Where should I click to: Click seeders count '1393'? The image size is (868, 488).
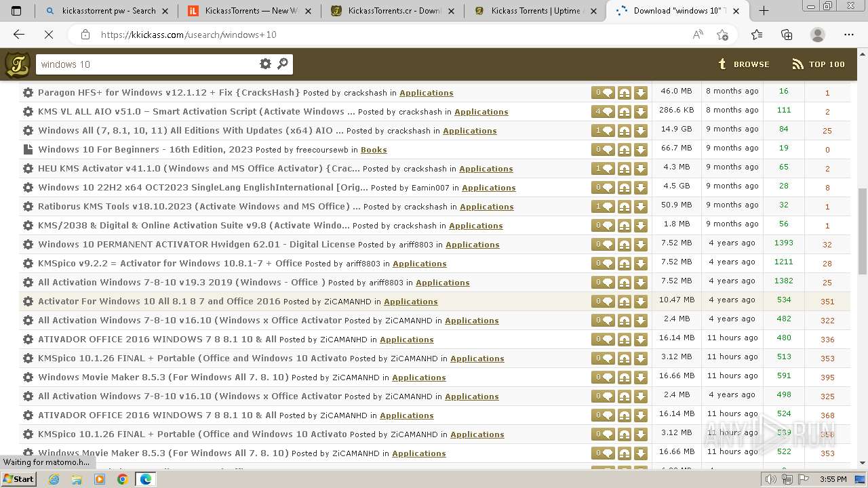[x=783, y=243]
